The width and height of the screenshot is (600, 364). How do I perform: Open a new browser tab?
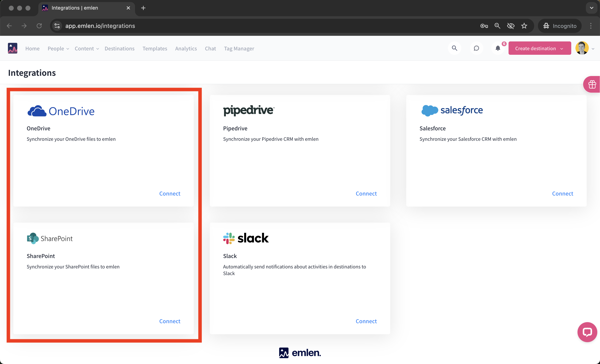point(143,8)
